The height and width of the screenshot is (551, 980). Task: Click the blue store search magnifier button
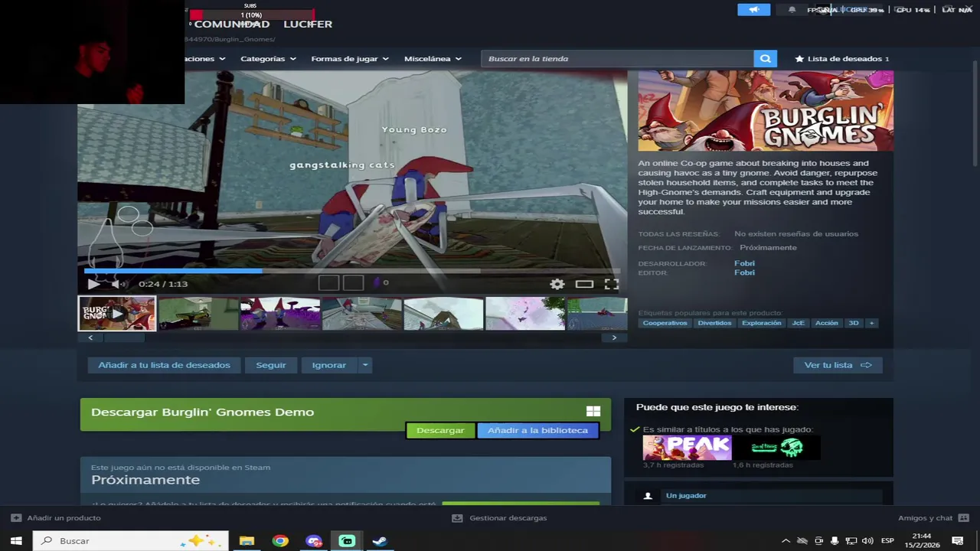click(765, 59)
